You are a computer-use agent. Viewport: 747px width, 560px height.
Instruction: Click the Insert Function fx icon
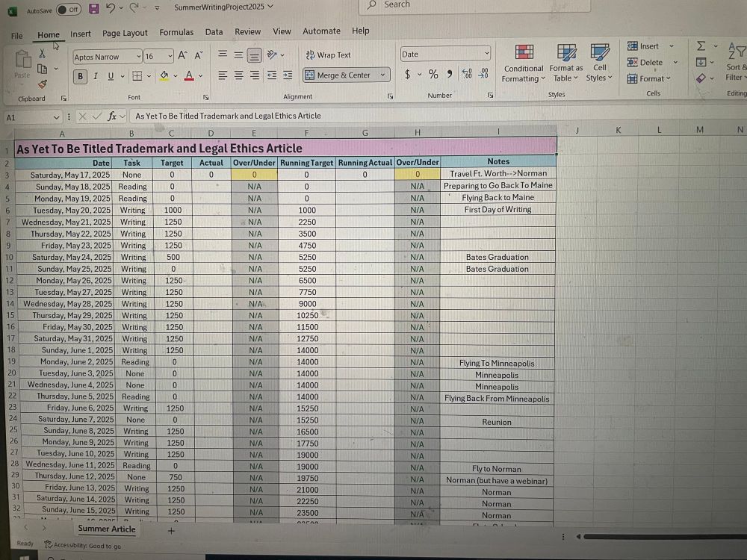coord(112,116)
